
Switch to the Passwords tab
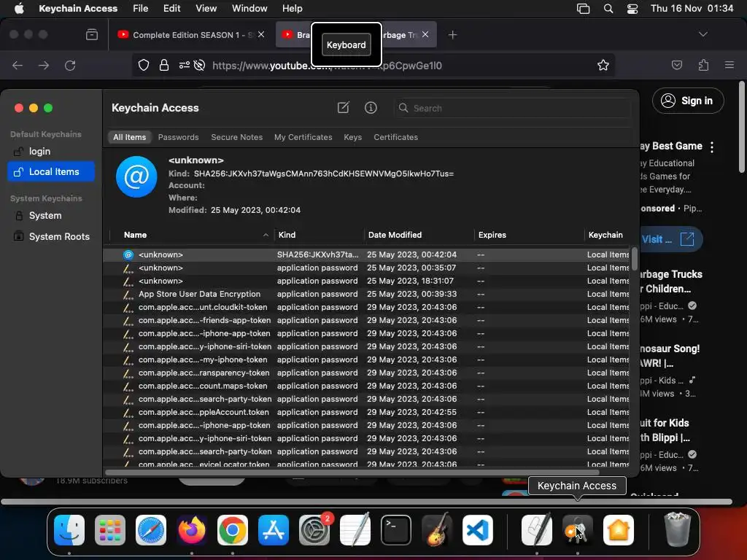point(178,137)
